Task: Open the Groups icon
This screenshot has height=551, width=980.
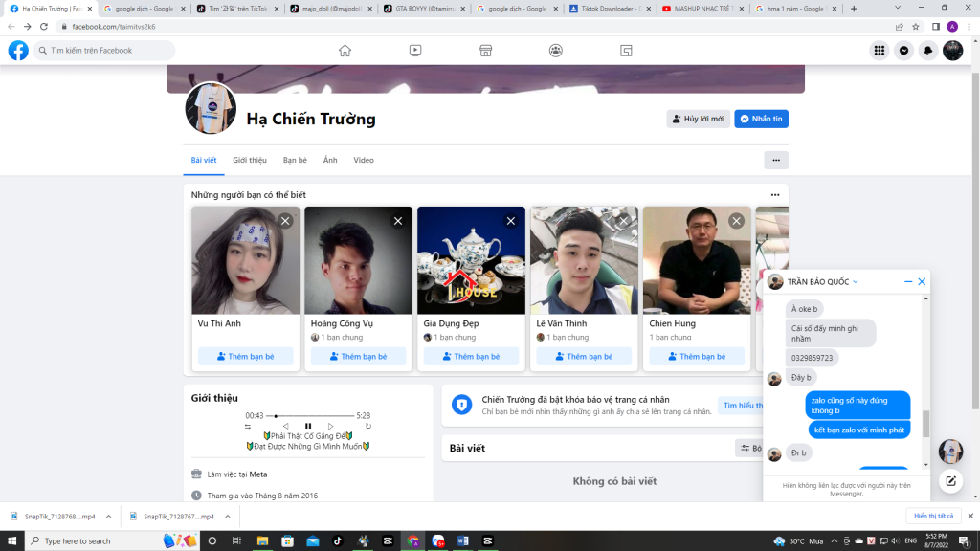Action: pos(556,51)
